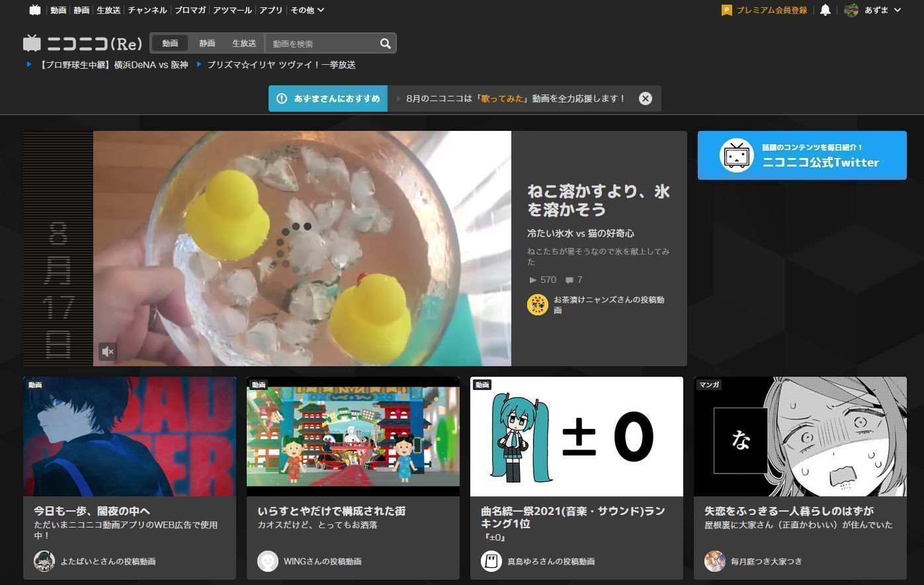The width and height of the screenshot is (924, 585).
Task: Open 生放送 in the top navigation
Action: (108, 10)
